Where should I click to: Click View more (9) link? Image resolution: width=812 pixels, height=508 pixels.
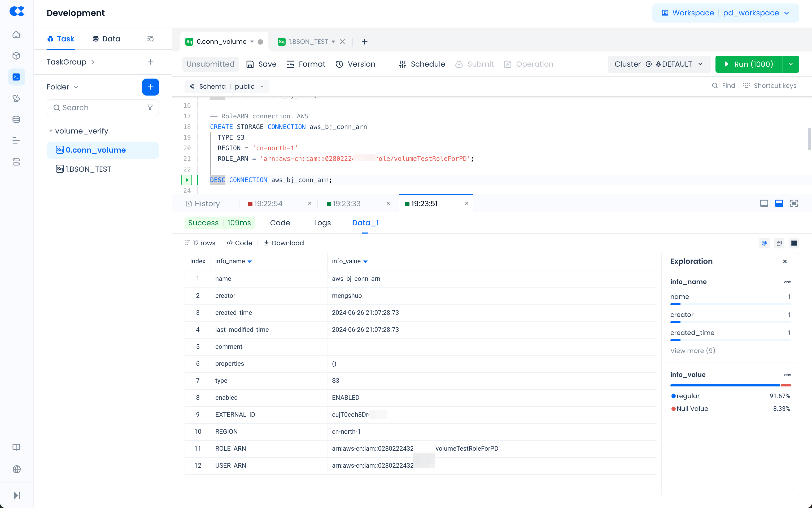click(x=692, y=350)
